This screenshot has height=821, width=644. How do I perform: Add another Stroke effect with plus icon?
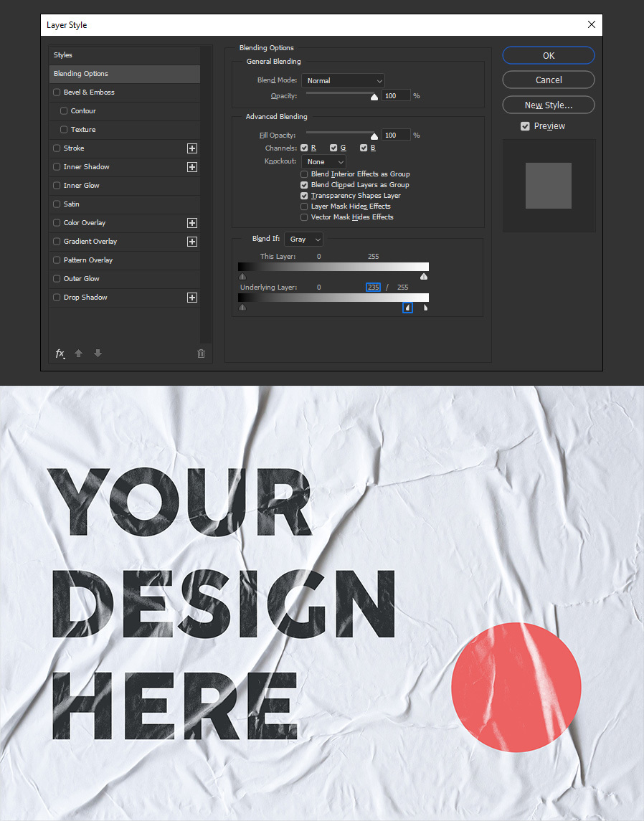pos(192,148)
